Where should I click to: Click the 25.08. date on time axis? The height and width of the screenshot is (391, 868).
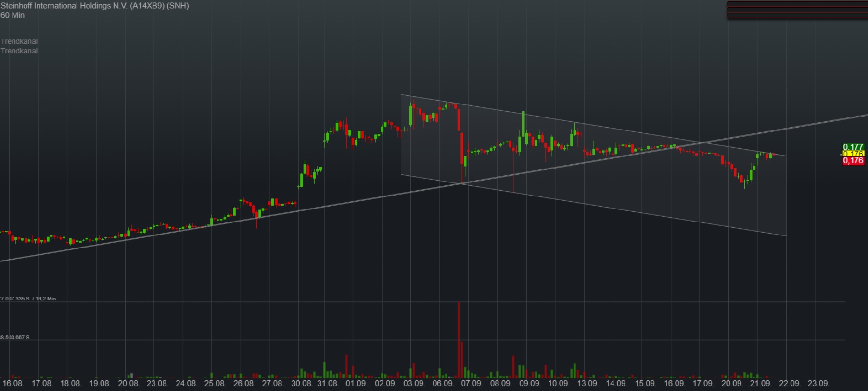click(x=215, y=384)
